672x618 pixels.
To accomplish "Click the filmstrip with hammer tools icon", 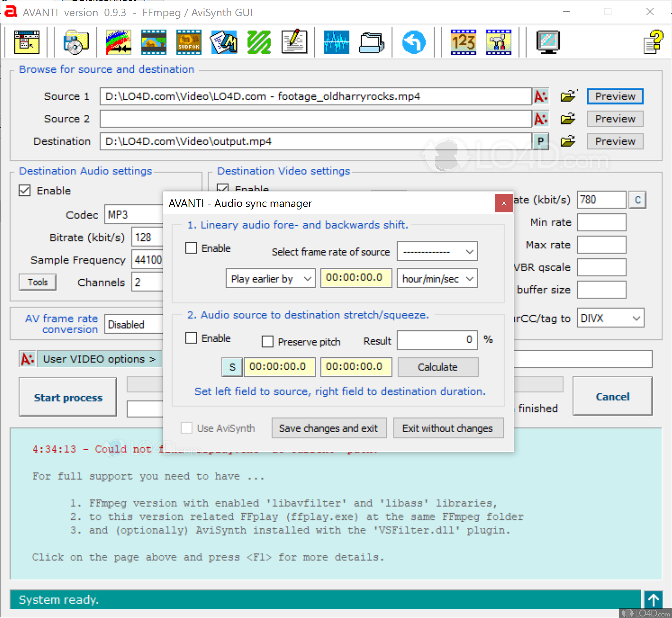I will 498,42.
